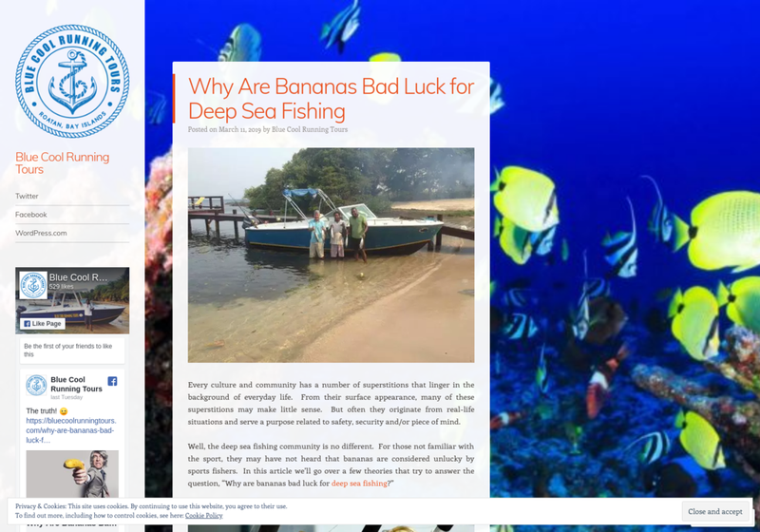The height and width of the screenshot is (532, 760).
Task: Open the Twitter menu link
Action: [27, 197]
